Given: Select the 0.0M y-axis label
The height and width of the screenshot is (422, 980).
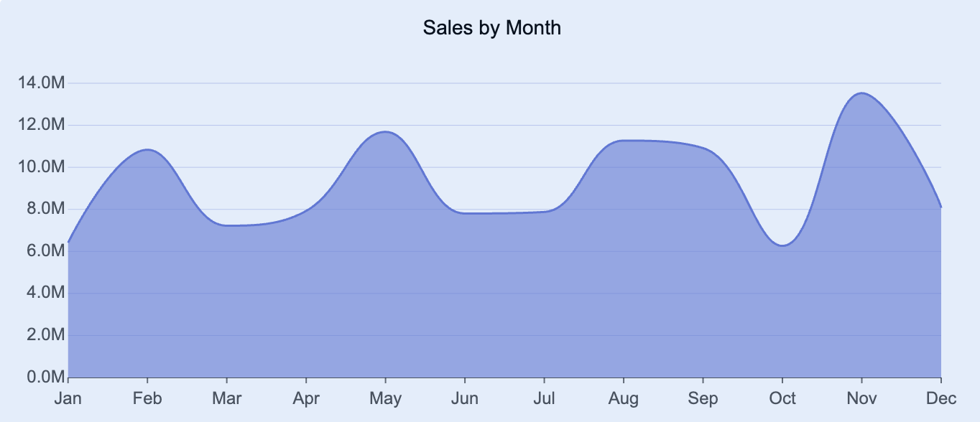Looking at the screenshot, I should click(x=45, y=377).
